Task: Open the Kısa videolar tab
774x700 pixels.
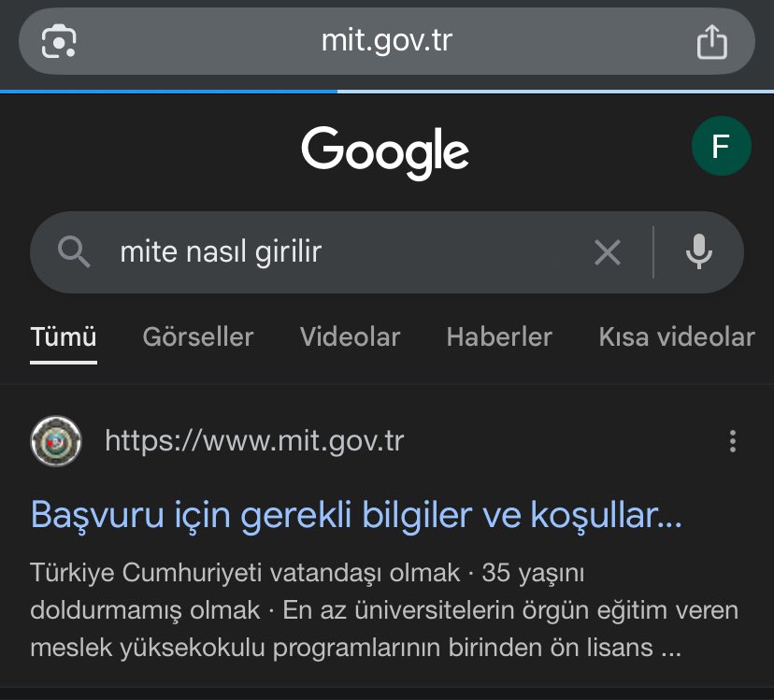Action: (x=677, y=337)
